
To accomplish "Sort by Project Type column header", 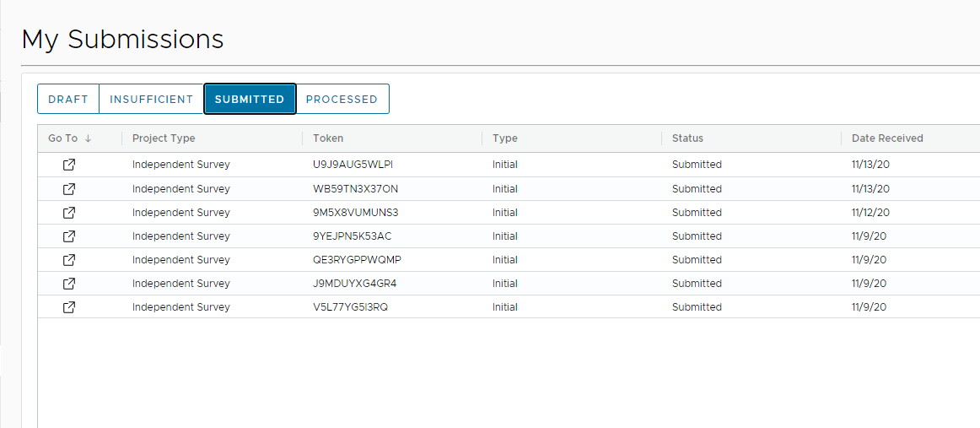I will [x=164, y=138].
